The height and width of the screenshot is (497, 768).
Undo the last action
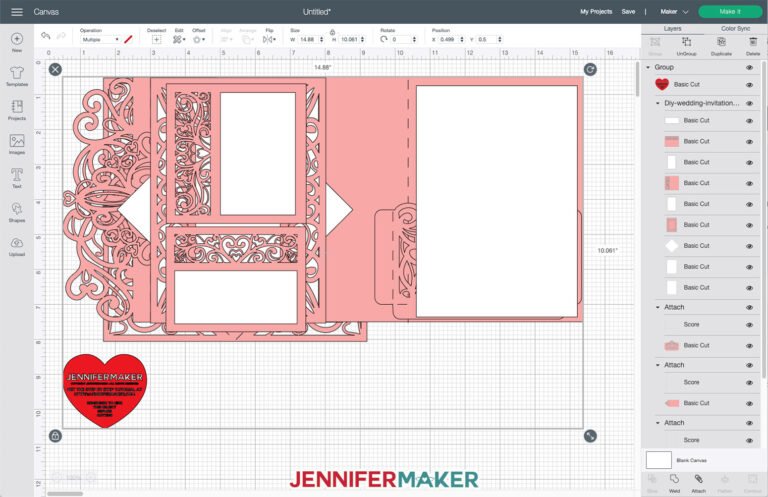point(46,36)
